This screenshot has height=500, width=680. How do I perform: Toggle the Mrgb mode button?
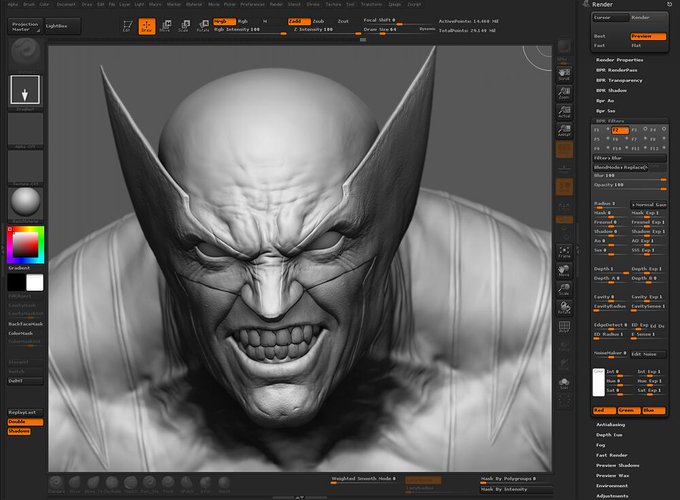point(224,21)
